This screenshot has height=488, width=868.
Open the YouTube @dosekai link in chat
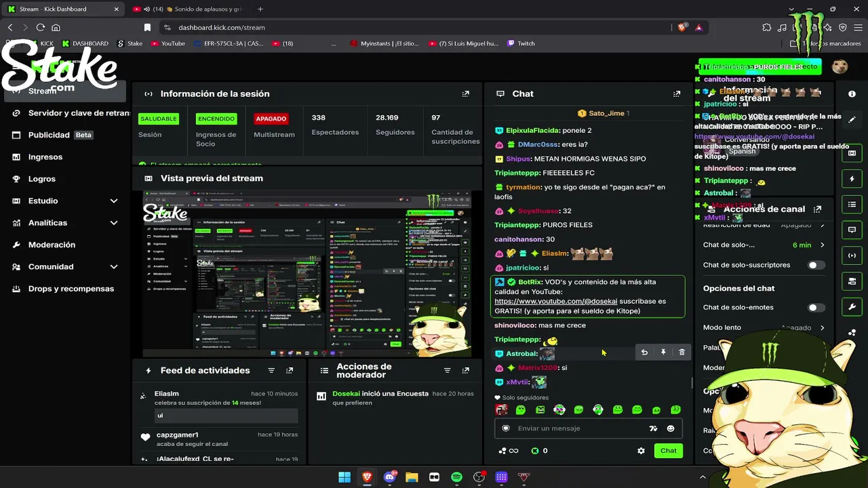(x=555, y=301)
